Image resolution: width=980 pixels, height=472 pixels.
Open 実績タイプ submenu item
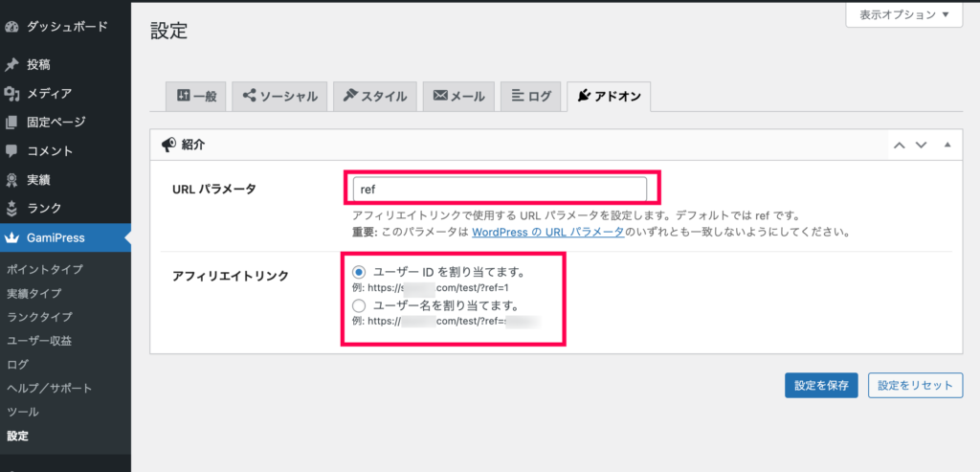click(33, 293)
